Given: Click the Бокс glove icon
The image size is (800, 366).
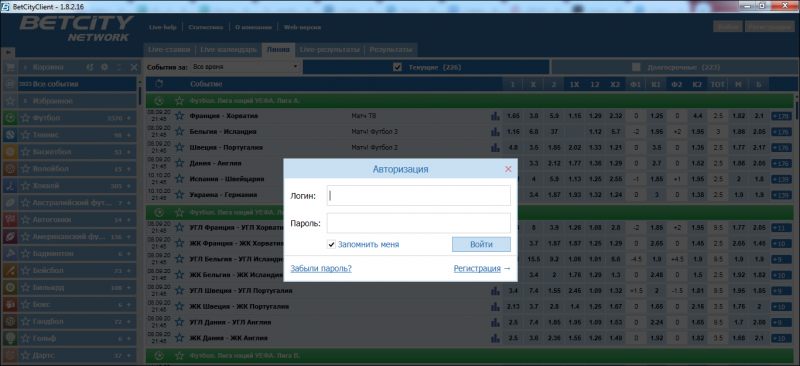Looking at the screenshot, I should (x=9, y=304).
